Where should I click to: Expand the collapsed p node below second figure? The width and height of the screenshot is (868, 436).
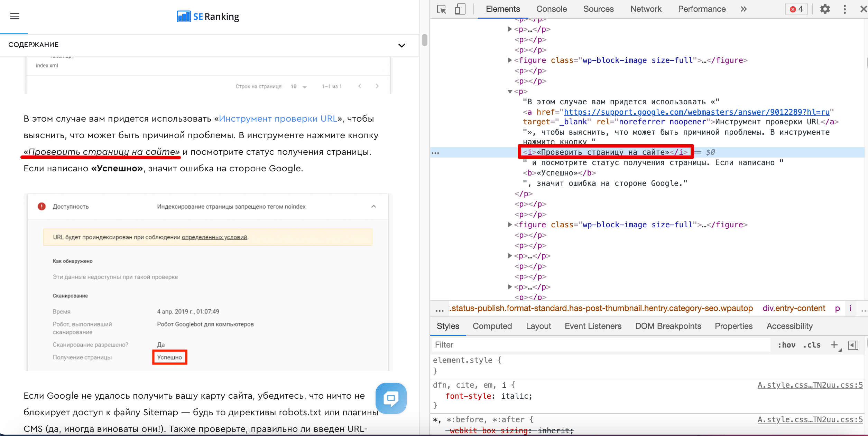(x=510, y=256)
